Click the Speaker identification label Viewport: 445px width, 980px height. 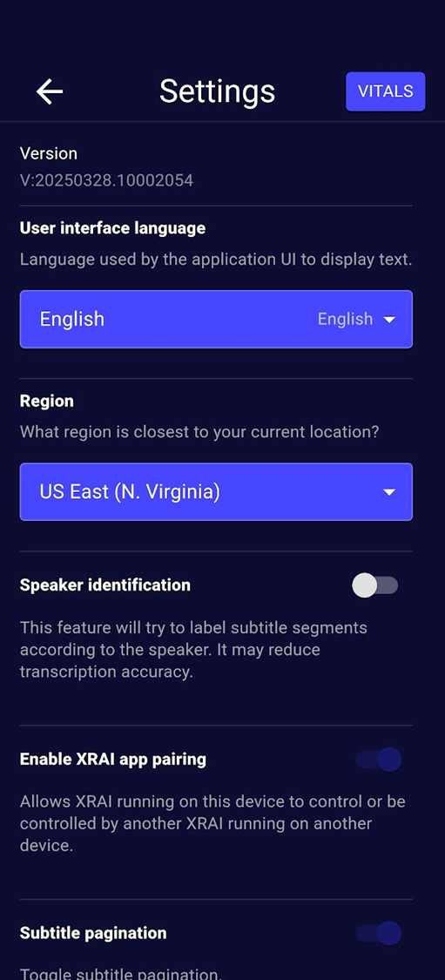click(105, 585)
